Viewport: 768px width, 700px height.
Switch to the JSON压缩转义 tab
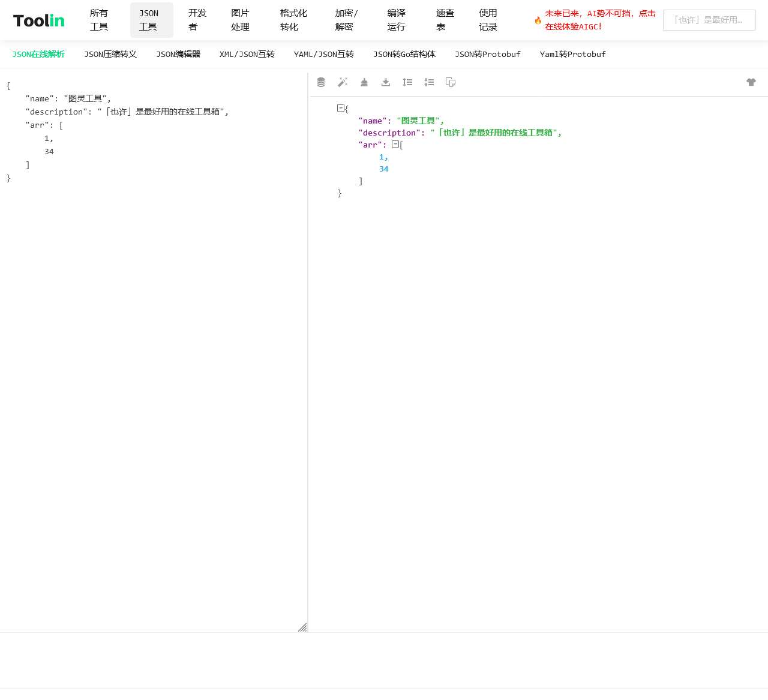click(110, 54)
